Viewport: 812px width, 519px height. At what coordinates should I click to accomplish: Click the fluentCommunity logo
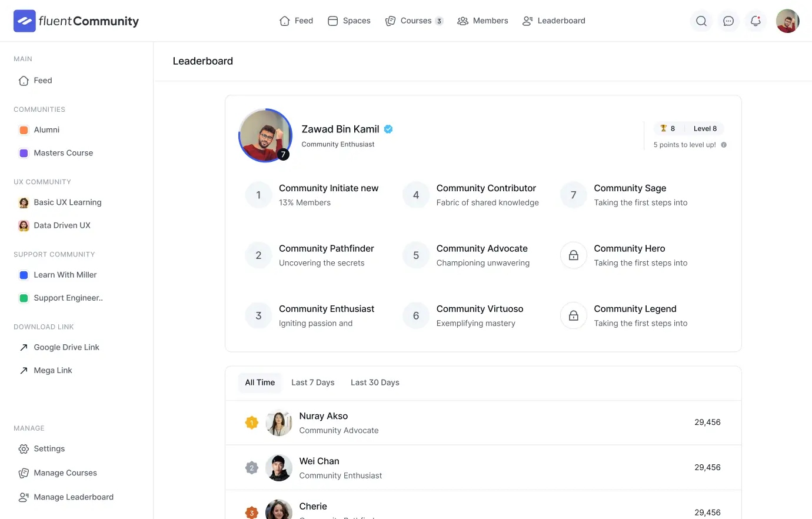click(76, 21)
